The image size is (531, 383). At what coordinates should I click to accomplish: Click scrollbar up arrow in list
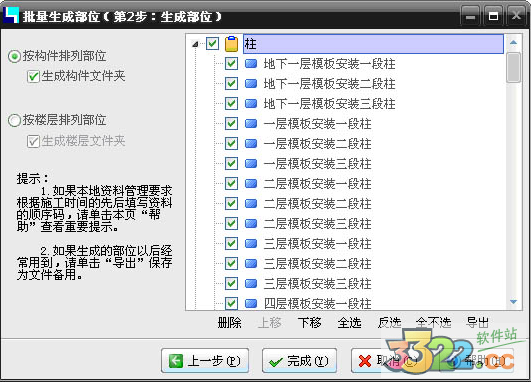click(x=513, y=42)
